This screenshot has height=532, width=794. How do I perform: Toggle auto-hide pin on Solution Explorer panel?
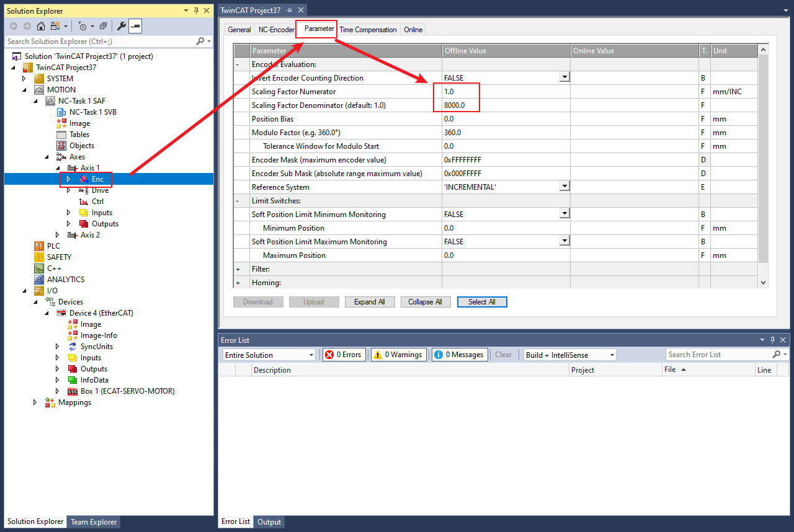click(197, 11)
